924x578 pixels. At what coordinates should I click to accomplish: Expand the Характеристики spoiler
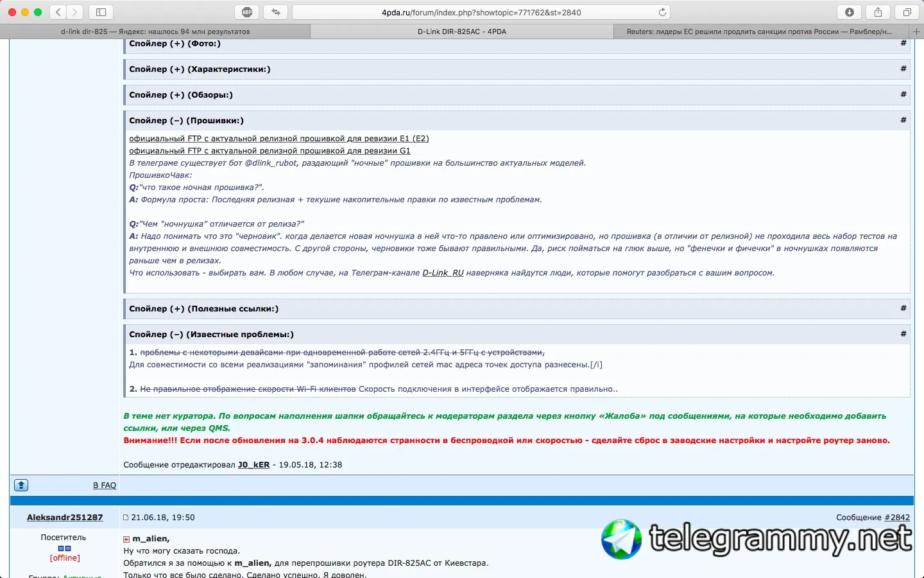(200, 69)
